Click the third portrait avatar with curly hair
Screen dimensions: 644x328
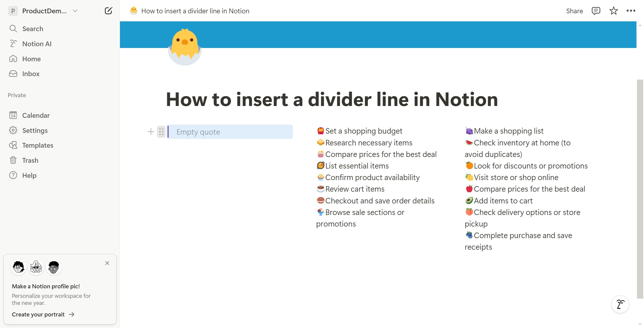(x=54, y=267)
